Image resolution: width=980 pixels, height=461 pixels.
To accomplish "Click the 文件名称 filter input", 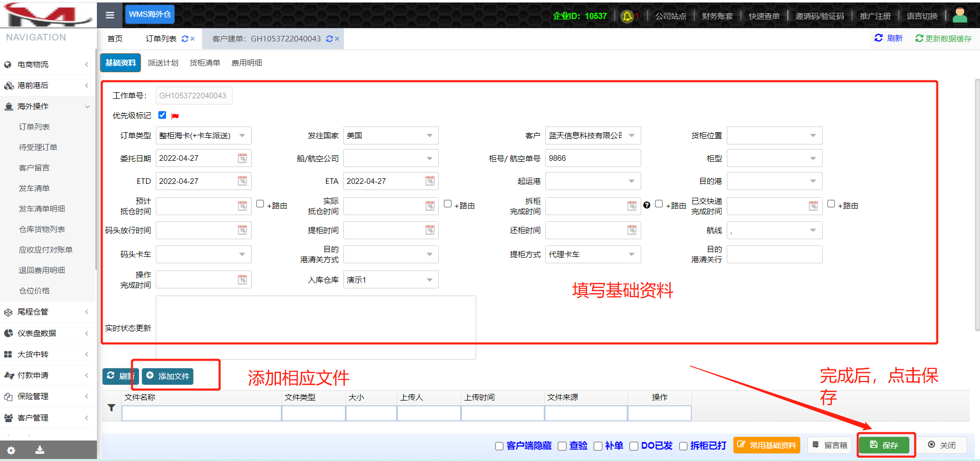I will point(201,413).
